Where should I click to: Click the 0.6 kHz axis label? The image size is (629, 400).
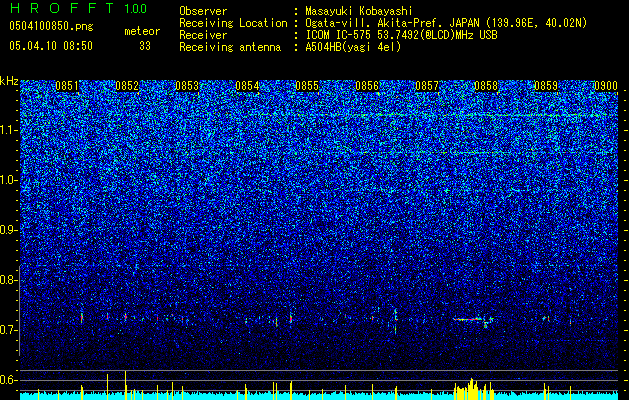8,380
